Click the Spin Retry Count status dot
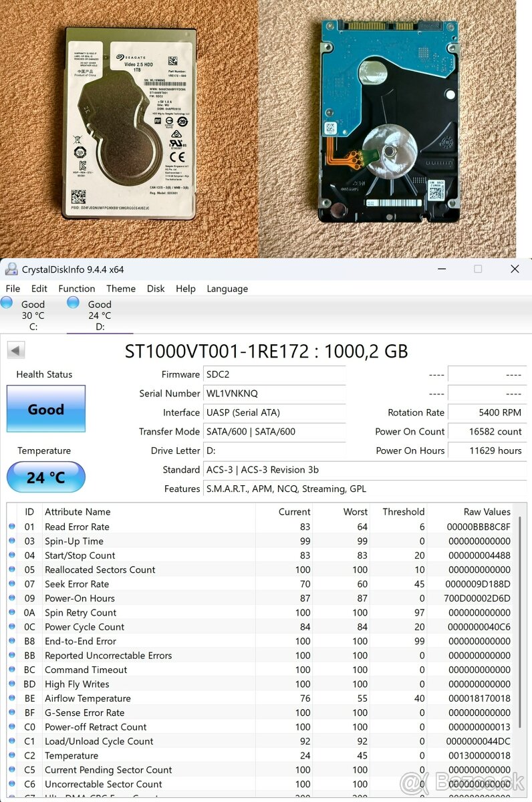The width and height of the screenshot is (532, 802). click(x=12, y=612)
